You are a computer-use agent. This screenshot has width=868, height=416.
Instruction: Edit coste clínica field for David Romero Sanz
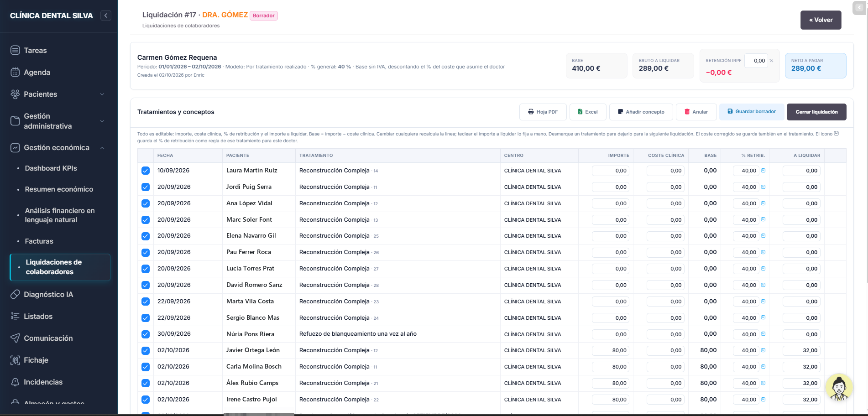(665, 285)
